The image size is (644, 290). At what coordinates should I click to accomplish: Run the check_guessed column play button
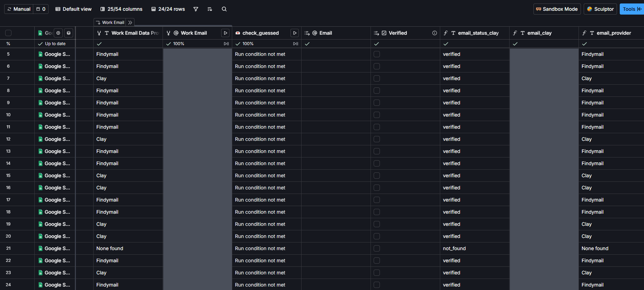(x=295, y=33)
